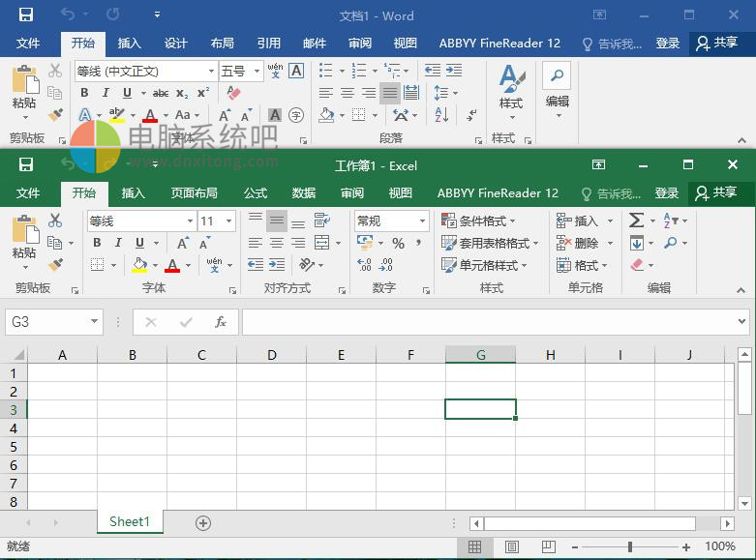The image size is (756, 560).
Task: Click Excel 单元格样式 button
Action: 484,265
